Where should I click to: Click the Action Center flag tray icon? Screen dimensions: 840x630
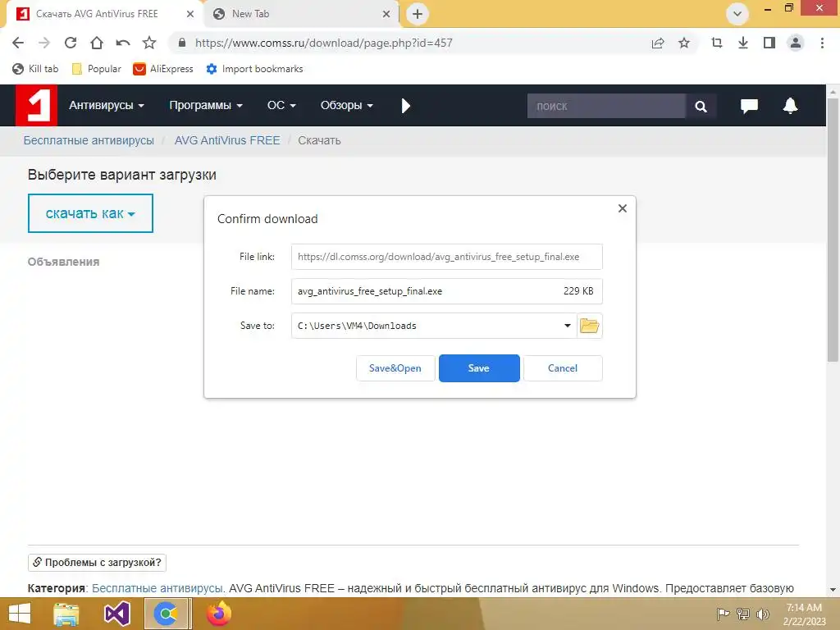tap(723, 614)
